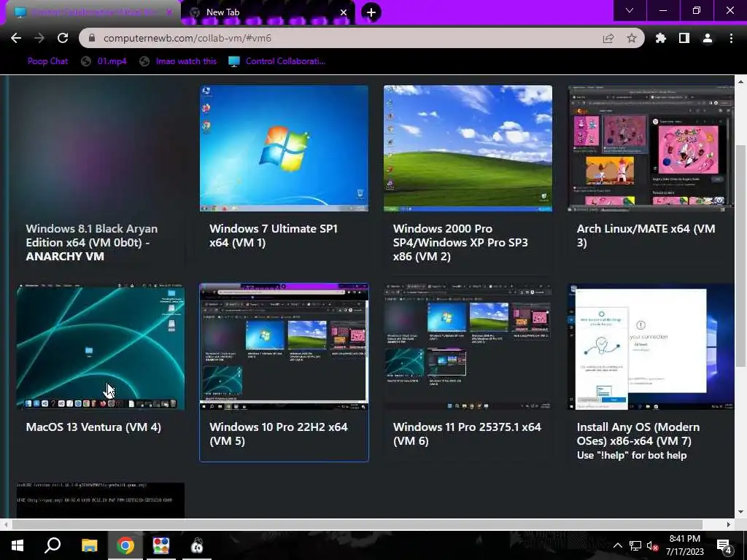
Task: Open the Install Any OS VM 7 thumbnail
Action: point(651,346)
